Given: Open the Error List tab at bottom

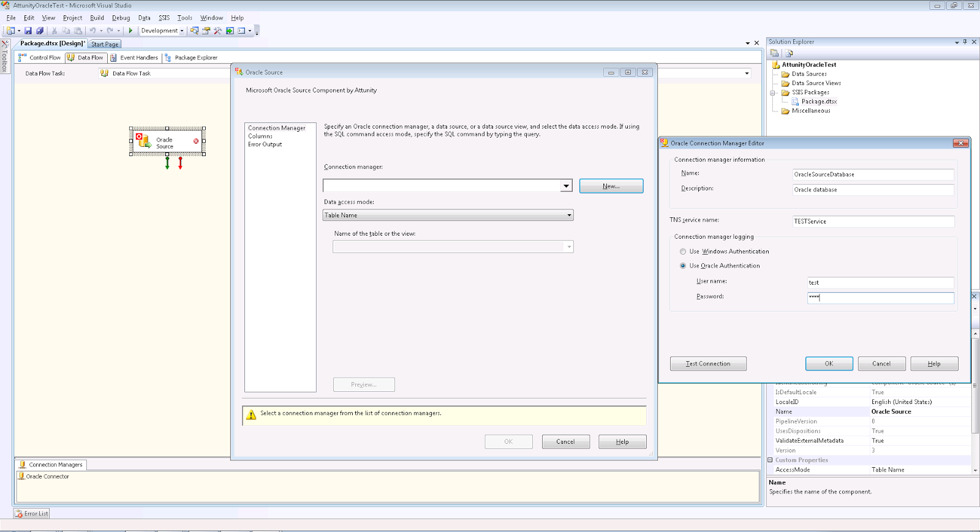Looking at the screenshot, I should coord(32,514).
